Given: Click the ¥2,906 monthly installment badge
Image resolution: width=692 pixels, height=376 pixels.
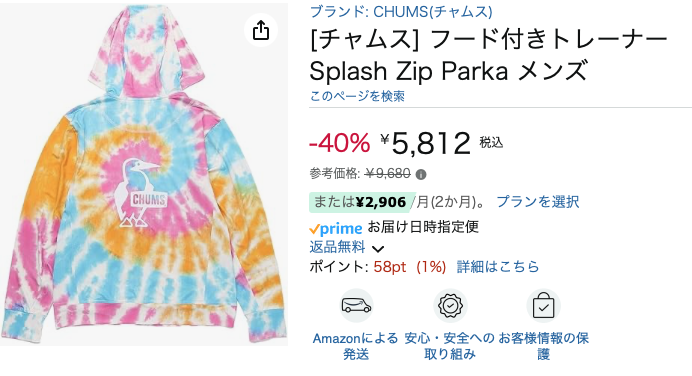Looking at the screenshot, I should 361,202.
